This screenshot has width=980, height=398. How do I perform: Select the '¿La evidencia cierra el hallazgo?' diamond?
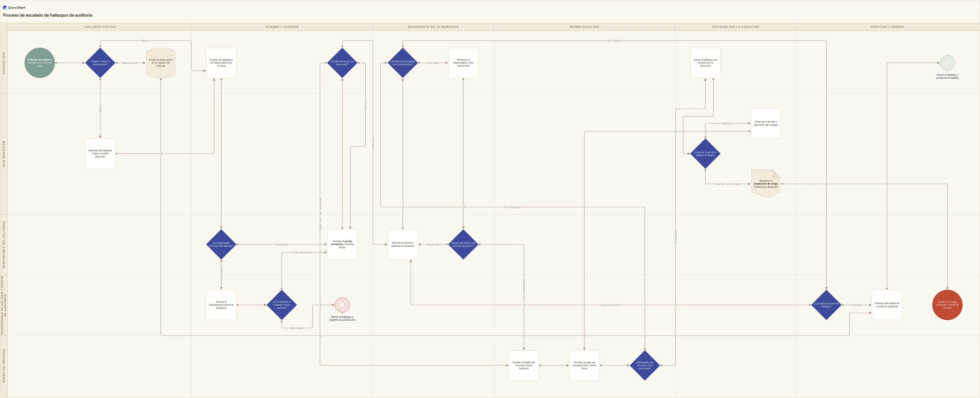click(x=826, y=305)
